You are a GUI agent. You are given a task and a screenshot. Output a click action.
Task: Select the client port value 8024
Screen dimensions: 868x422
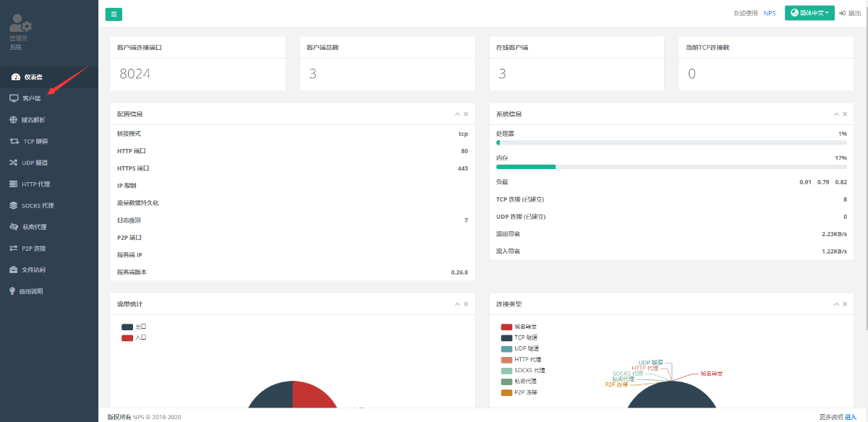click(135, 74)
